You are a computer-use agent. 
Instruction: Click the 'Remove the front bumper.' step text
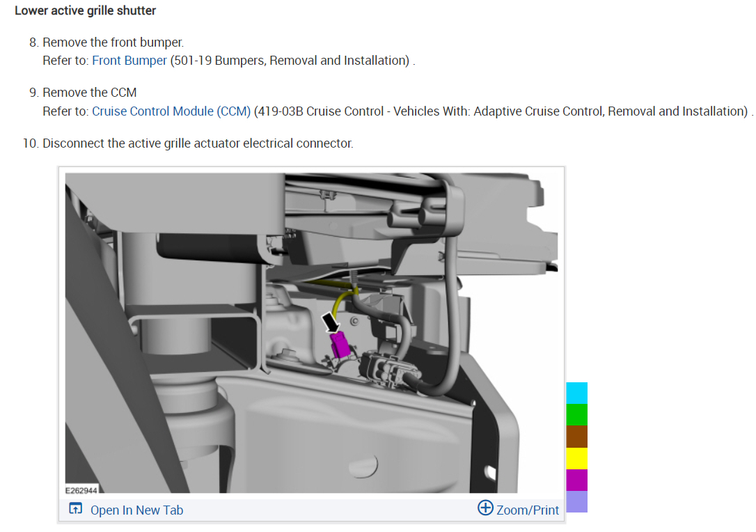(x=113, y=42)
